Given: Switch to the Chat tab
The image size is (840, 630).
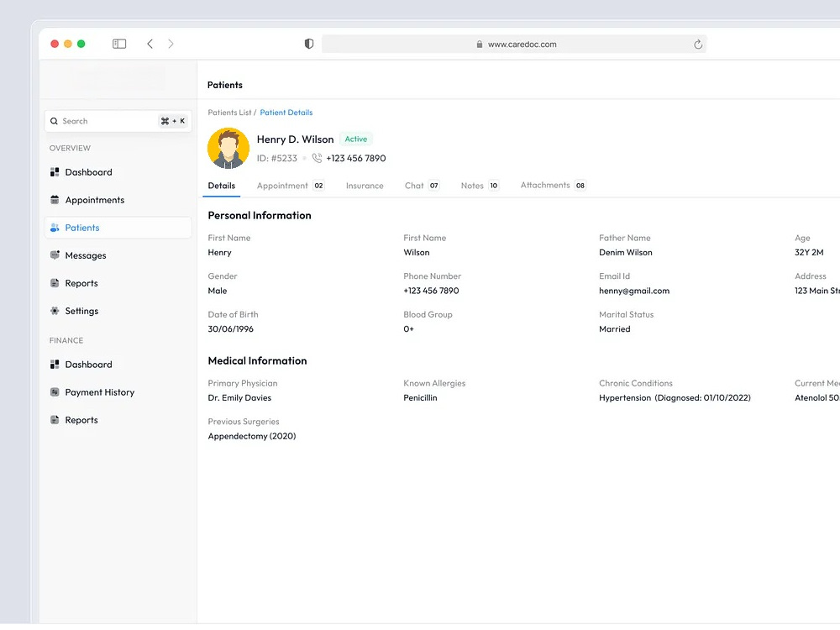Looking at the screenshot, I should (x=423, y=186).
